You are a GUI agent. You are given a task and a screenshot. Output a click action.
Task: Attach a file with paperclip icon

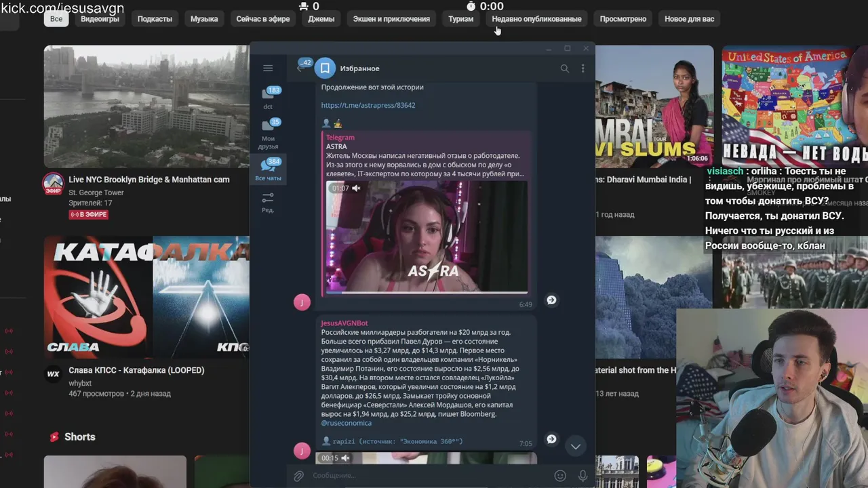tap(298, 476)
